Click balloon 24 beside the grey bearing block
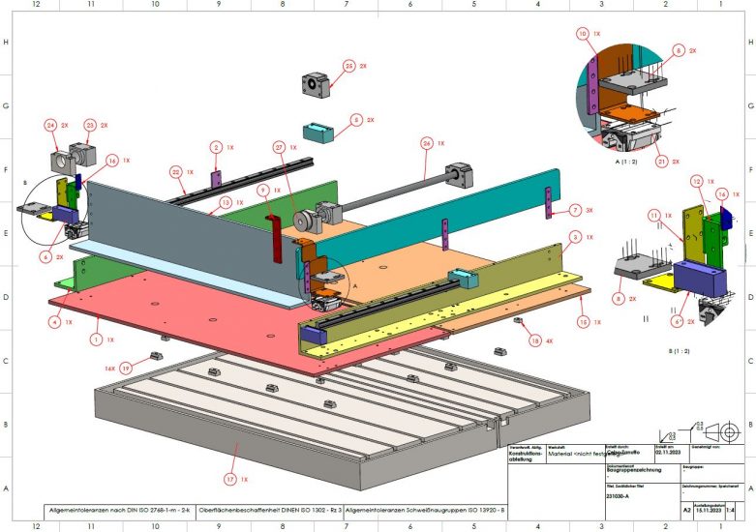 coord(50,125)
